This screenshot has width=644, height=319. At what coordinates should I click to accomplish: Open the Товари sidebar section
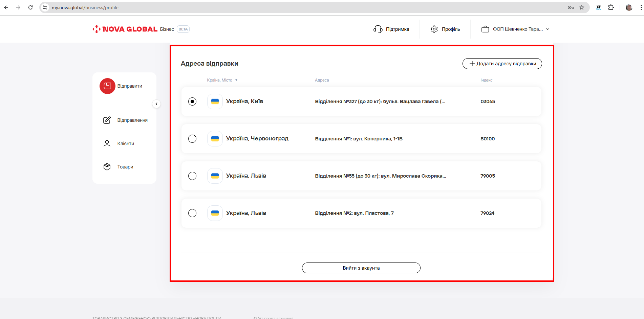tap(125, 167)
